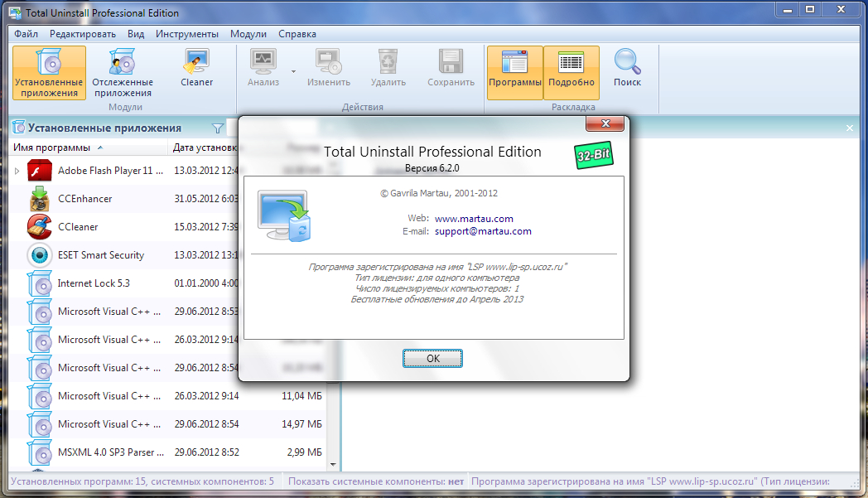This screenshot has height=498, width=868.
Task: Click the filter funnel icon in panel header
Action: 218,128
